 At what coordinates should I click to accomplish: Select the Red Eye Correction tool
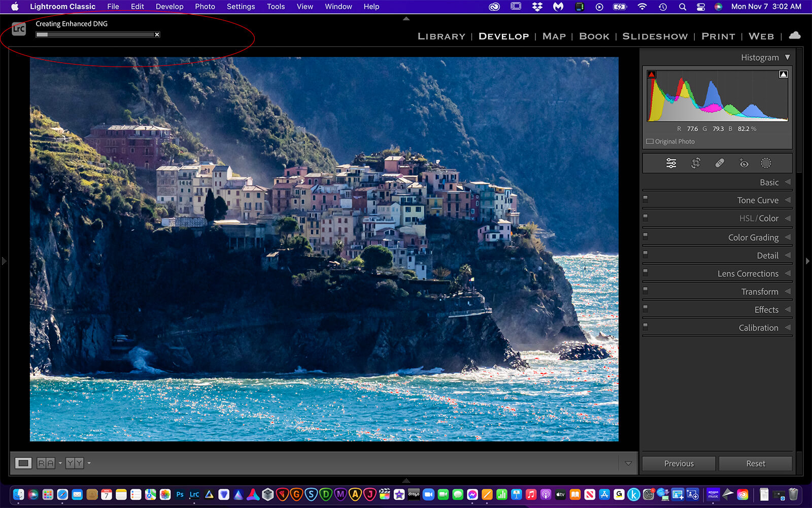click(743, 163)
